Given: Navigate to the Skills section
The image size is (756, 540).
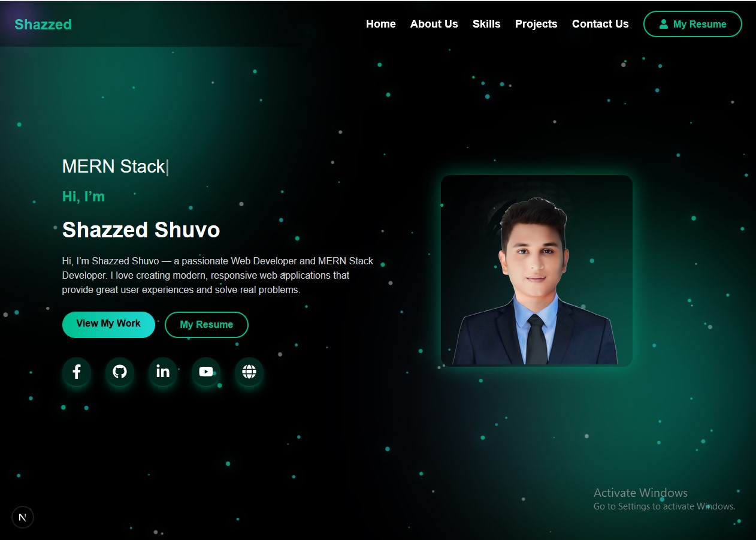Looking at the screenshot, I should [x=486, y=24].
